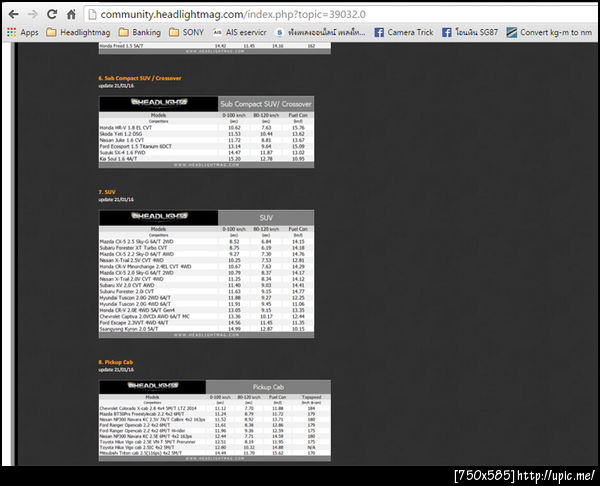Click the 'Subaru XV 2.0 CVT AWD' row

click(x=207, y=285)
